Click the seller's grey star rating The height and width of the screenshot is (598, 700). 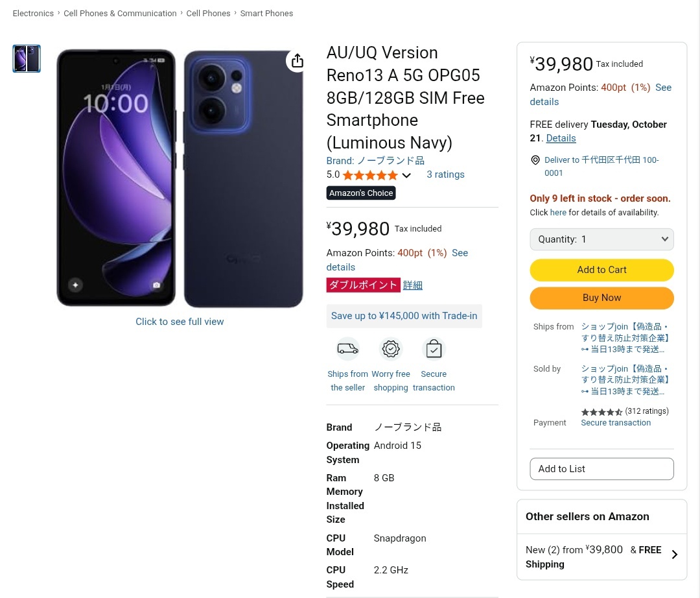tap(601, 412)
